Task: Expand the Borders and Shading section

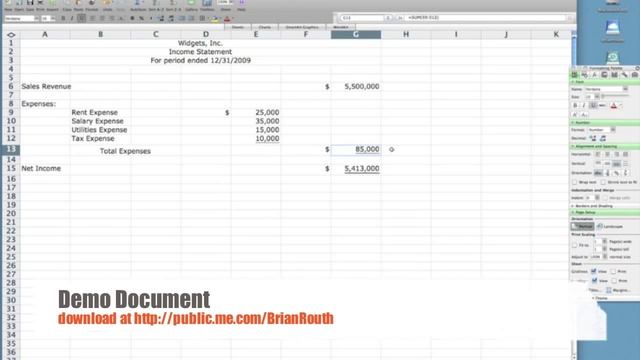Action: click(x=573, y=206)
